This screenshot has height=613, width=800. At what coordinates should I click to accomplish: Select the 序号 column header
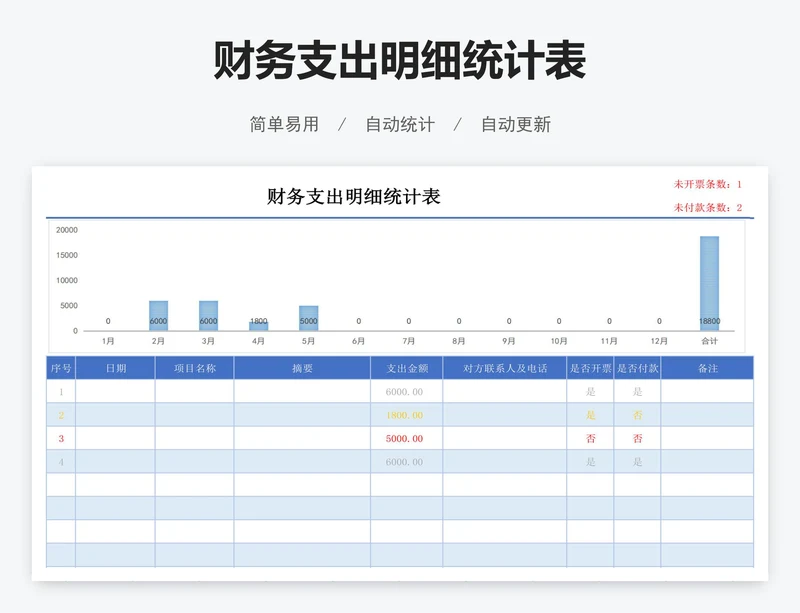tap(61, 368)
